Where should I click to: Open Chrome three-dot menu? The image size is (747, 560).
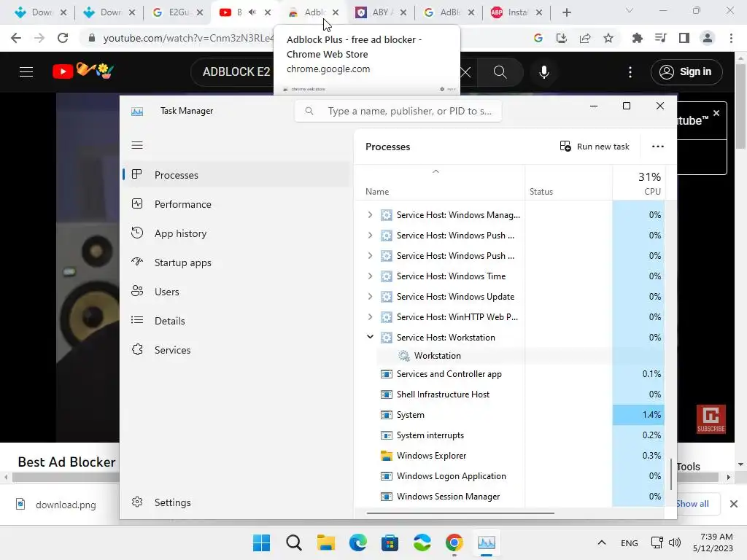pos(731,38)
